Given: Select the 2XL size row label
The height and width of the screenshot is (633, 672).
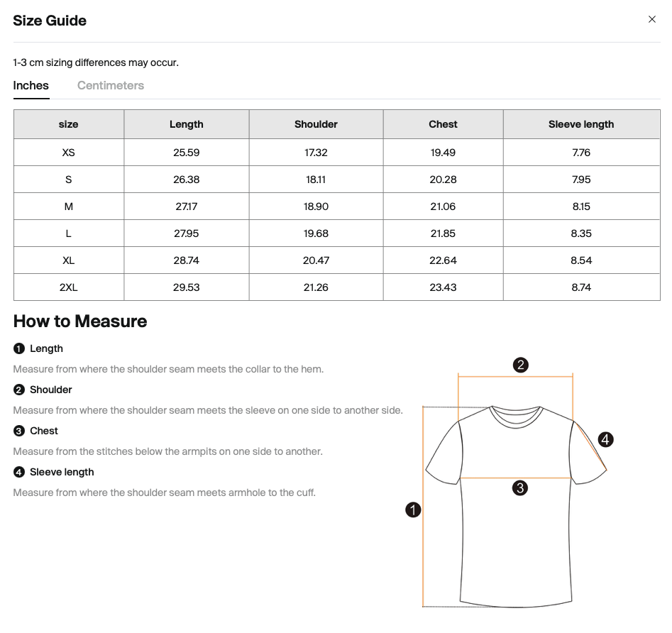Looking at the screenshot, I should 68,287.
